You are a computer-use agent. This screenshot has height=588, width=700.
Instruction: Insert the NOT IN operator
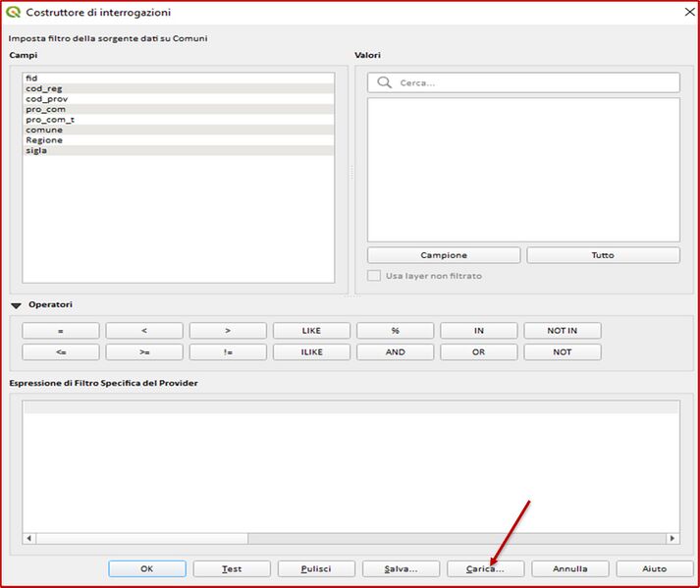[562, 331]
